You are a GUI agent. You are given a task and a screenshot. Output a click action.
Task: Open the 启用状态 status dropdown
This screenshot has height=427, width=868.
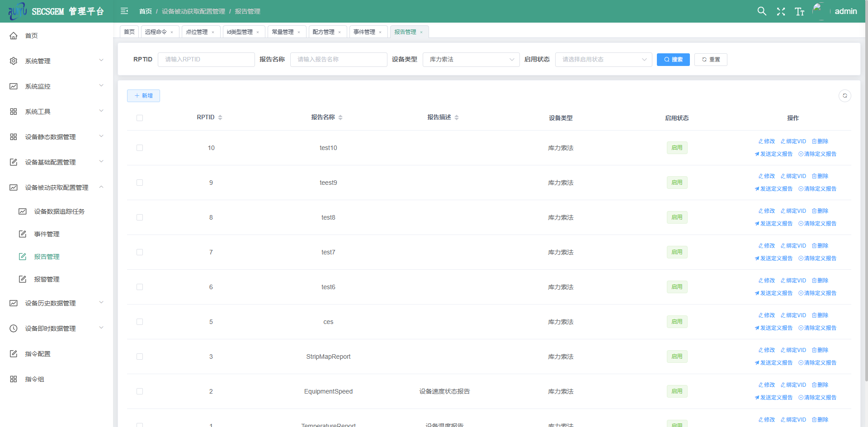pos(603,60)
